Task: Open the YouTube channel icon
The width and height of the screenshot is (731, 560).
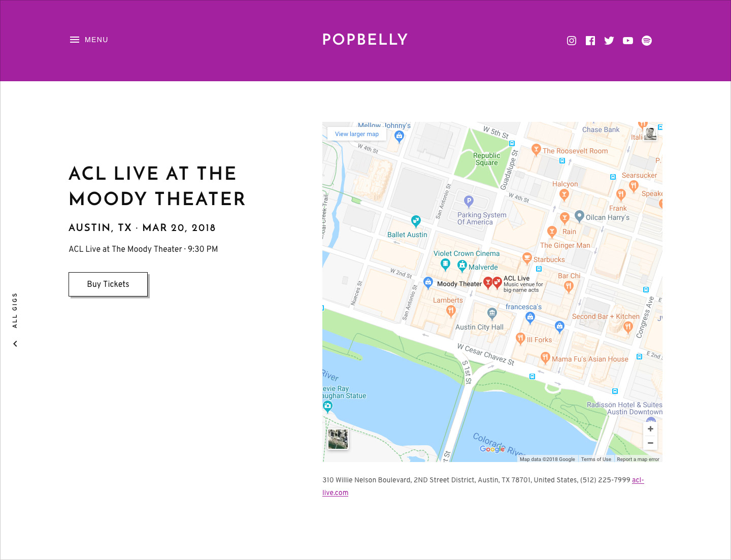Action: [x=628, y=41]
